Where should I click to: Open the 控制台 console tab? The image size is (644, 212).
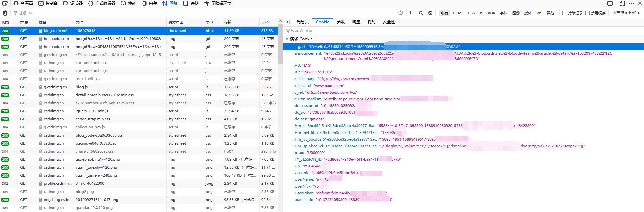pos(48,3)
